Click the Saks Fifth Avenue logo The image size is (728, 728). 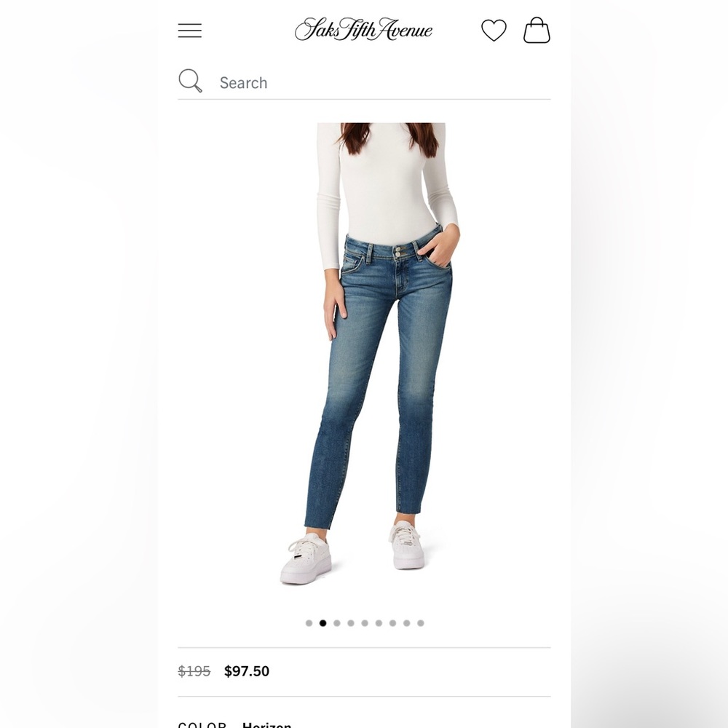click(363, 29)
